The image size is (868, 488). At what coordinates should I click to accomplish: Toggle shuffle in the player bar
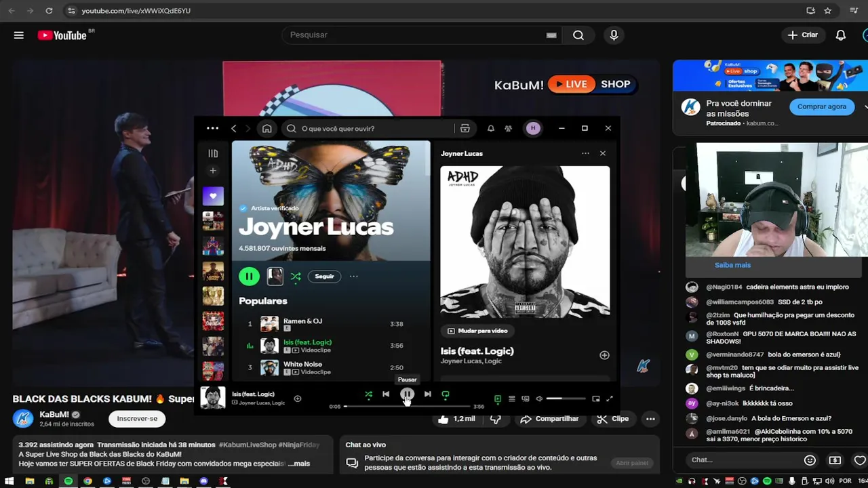[368, 394]
